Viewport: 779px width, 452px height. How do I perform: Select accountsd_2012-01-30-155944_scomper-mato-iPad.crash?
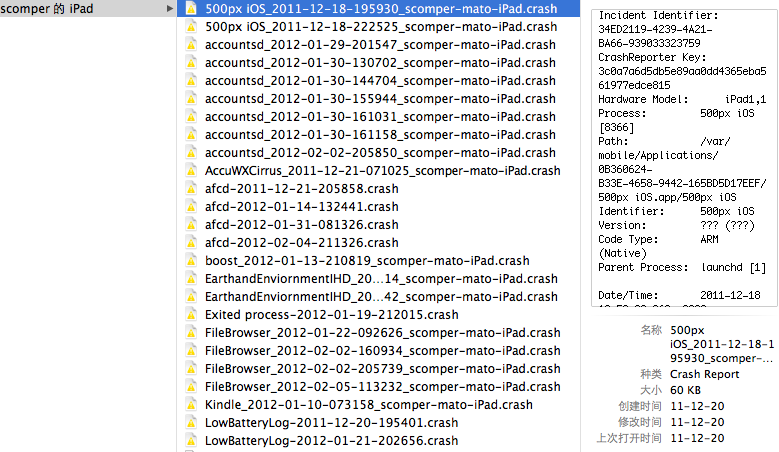pyautogui.click(x=380, y=99)
